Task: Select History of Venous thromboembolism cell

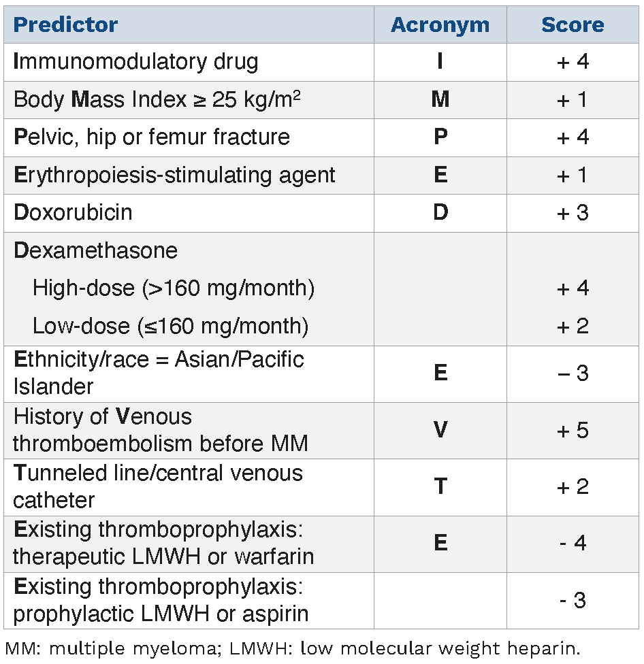Action: 161,430
